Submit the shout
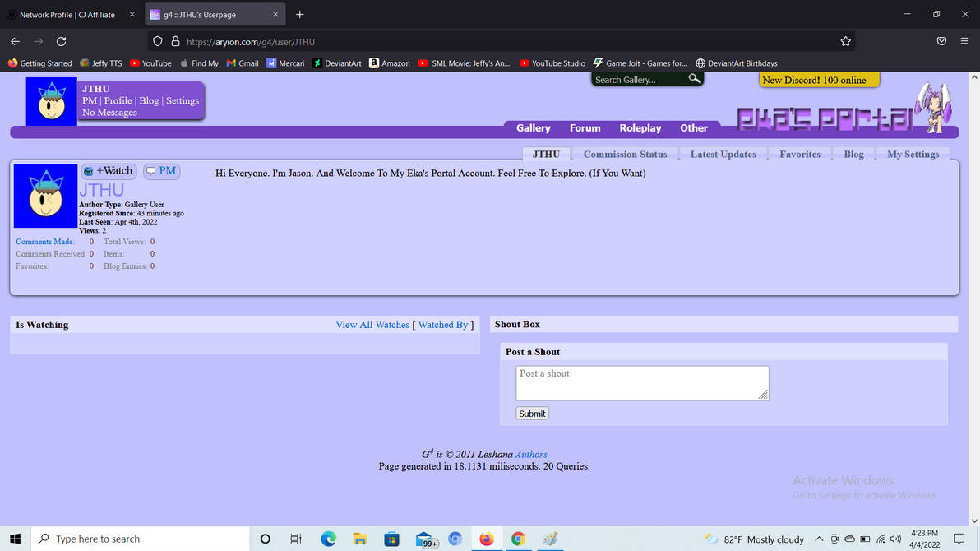Screen dimensions: 980x551 (532, 414)
